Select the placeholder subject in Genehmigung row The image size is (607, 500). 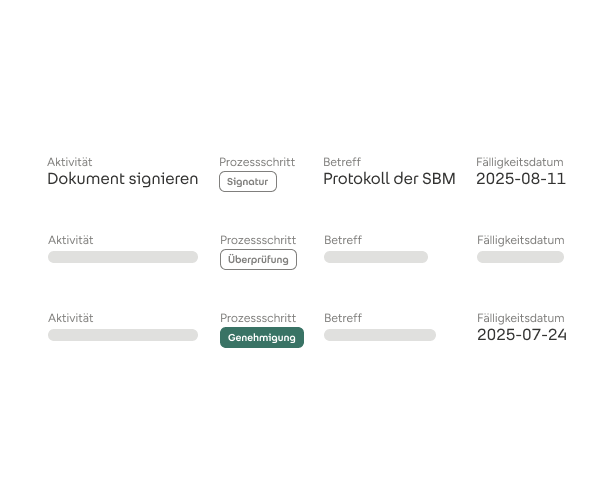point(380,335)
